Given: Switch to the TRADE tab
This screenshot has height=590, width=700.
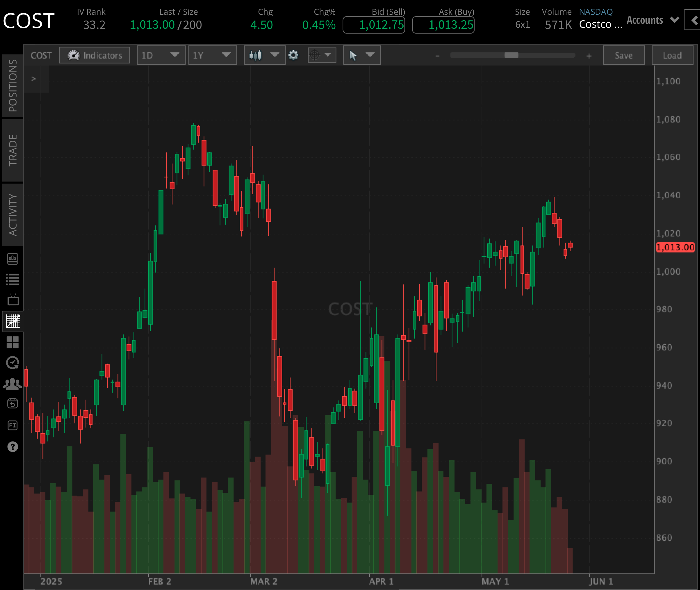Looking at the screenshot, I should [12, 147].
